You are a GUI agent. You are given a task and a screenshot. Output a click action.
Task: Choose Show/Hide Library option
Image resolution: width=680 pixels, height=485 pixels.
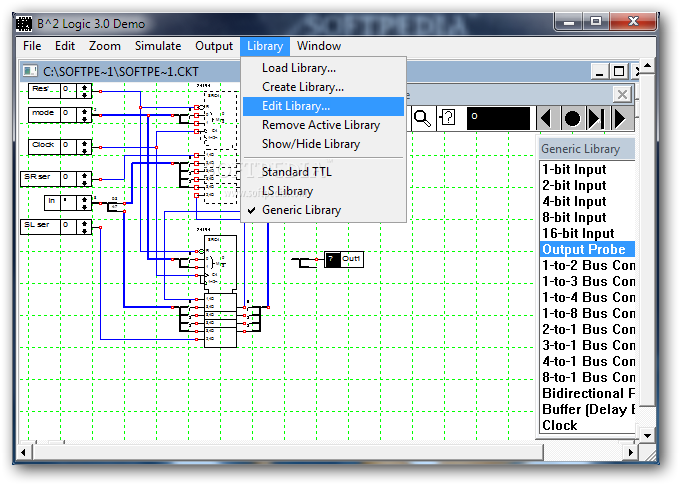pos(324,144)
